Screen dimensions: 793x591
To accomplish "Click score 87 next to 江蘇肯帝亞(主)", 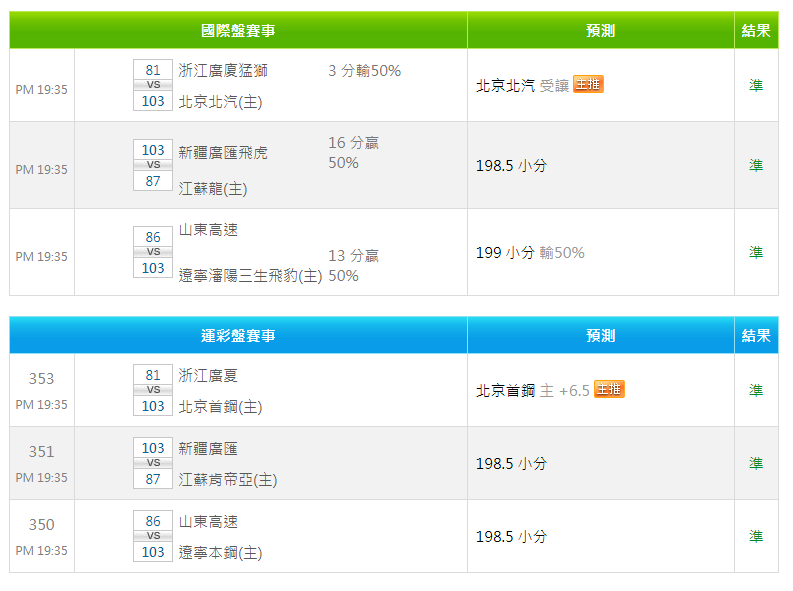I will coord(153,478).
